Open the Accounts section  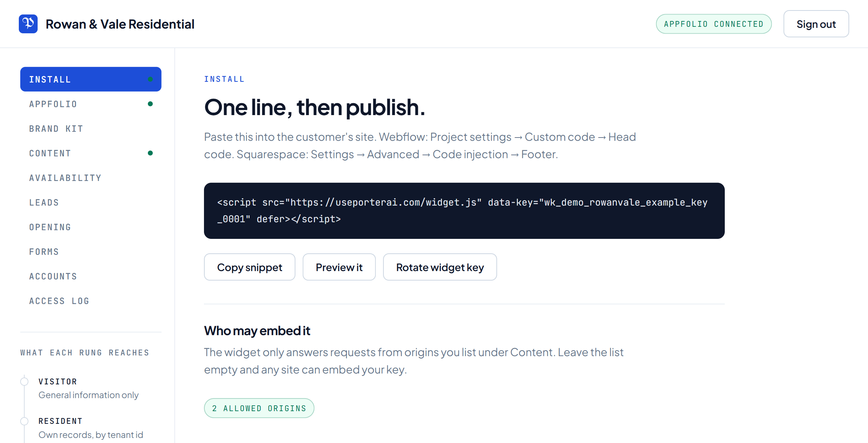[x=91, y=276]
